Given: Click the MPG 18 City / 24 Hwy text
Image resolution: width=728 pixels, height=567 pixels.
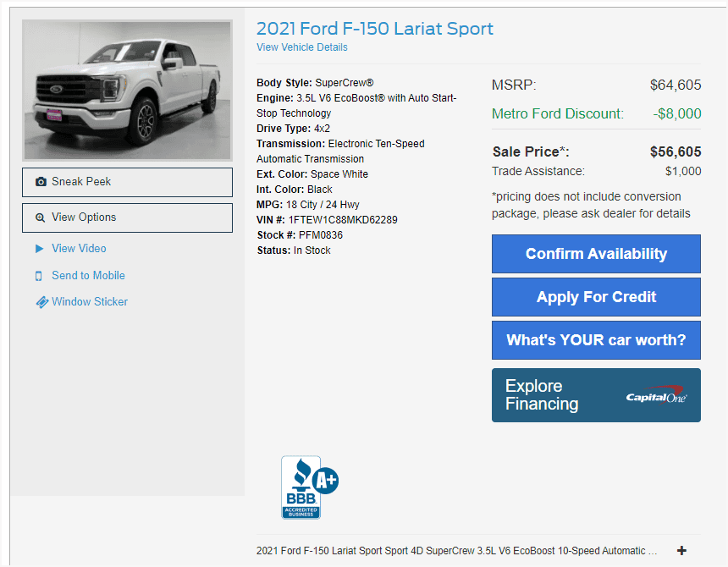Looking at the screenshot, I should [x=308, y=205].
